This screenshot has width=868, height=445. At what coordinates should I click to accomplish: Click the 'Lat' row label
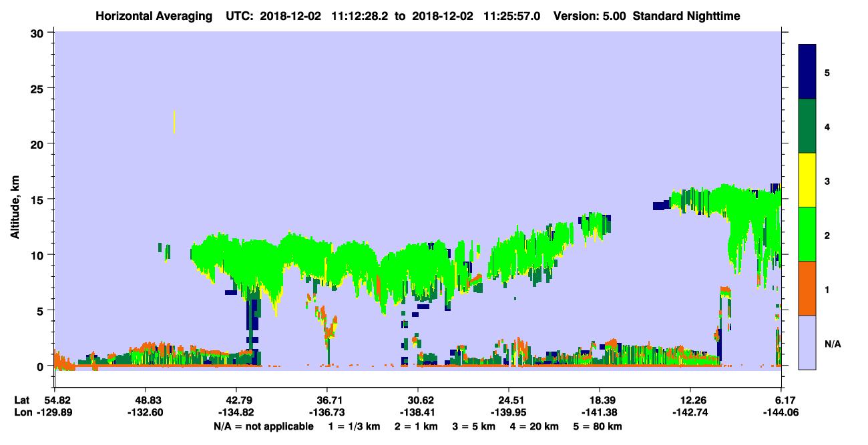(22, 400)
